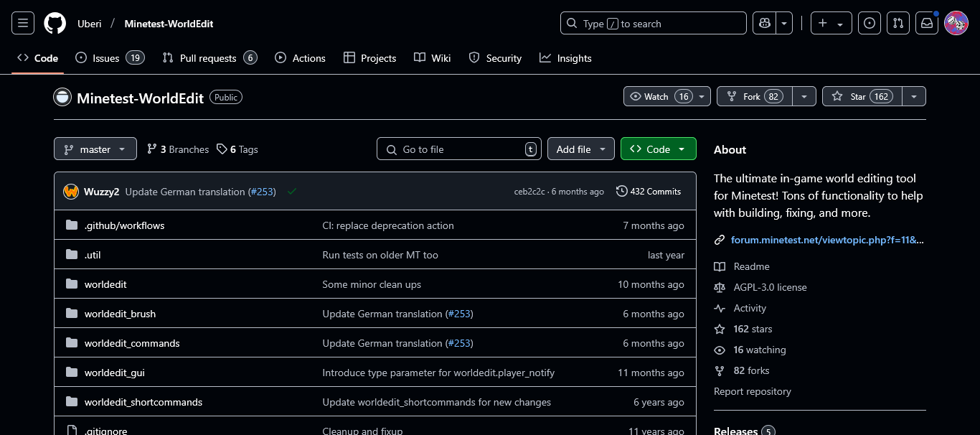Open commit hash ceb2c2c
980x435 pixels.
pyautogui.click(x=529, y=192)
